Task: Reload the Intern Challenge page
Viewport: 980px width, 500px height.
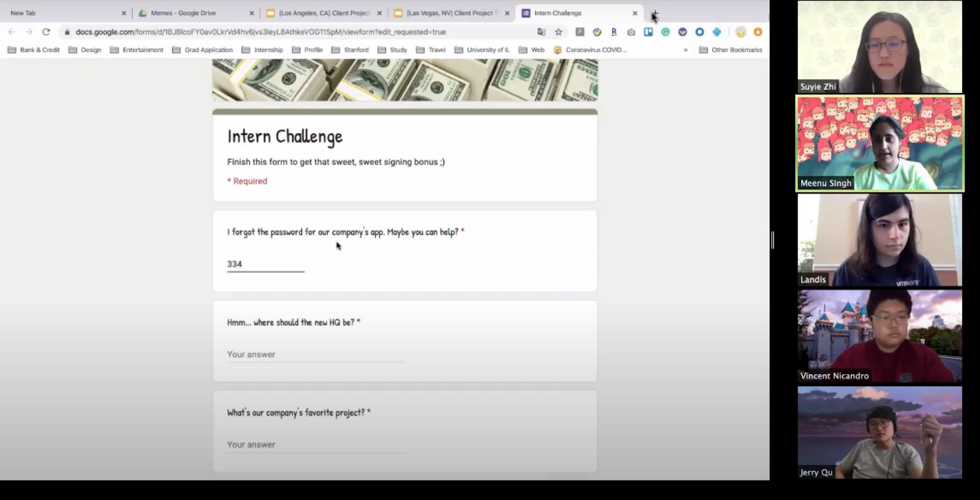Action: [46, 32]
